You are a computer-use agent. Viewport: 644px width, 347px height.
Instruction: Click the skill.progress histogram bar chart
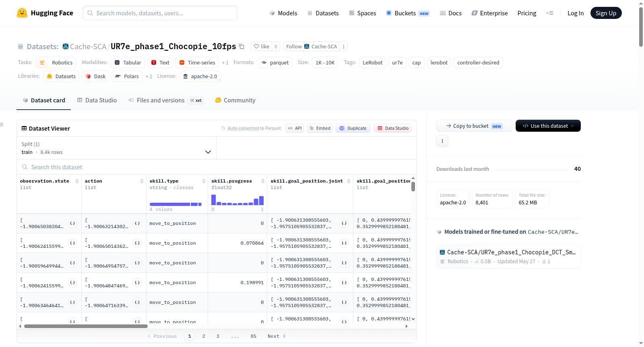pyautogui.click(x=237, y=200)
